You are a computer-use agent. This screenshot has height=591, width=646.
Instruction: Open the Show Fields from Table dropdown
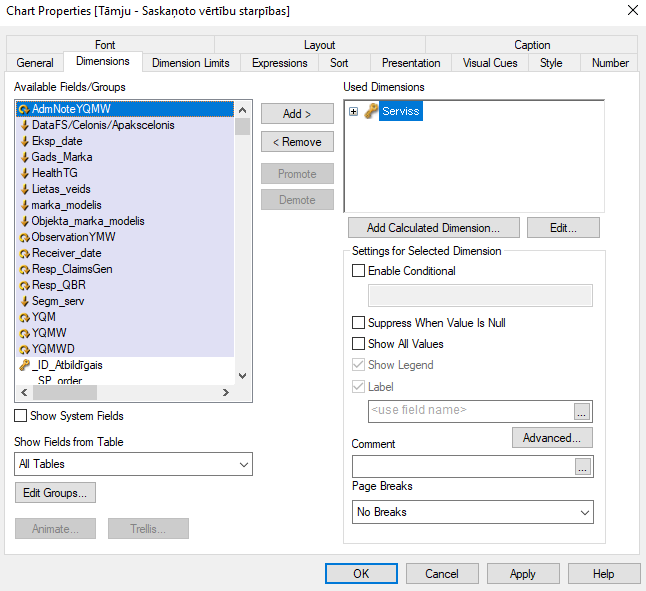(x=133, y=464)
